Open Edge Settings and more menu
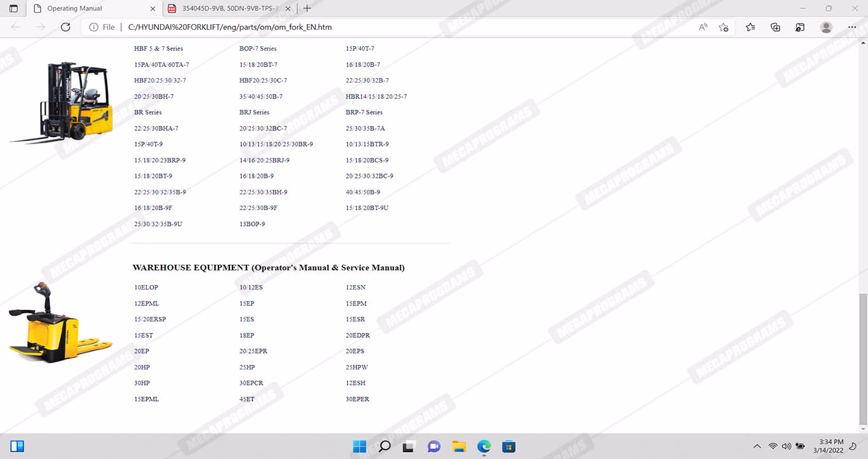 (x=852, y=27)
